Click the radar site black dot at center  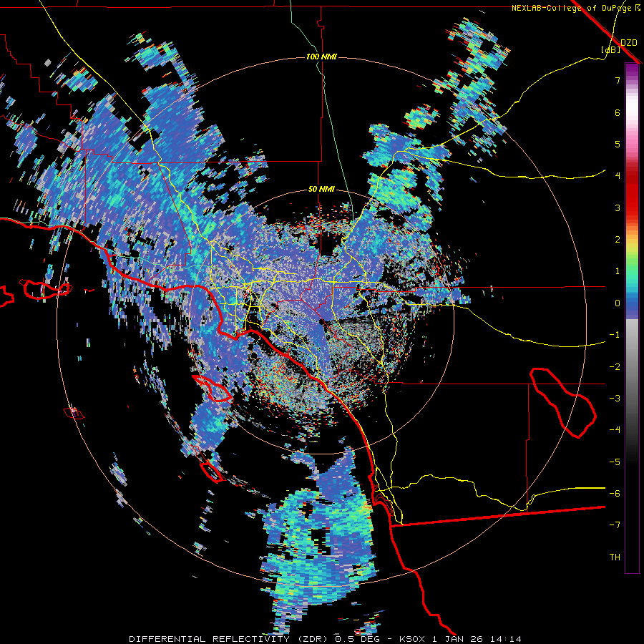(321, 322)
